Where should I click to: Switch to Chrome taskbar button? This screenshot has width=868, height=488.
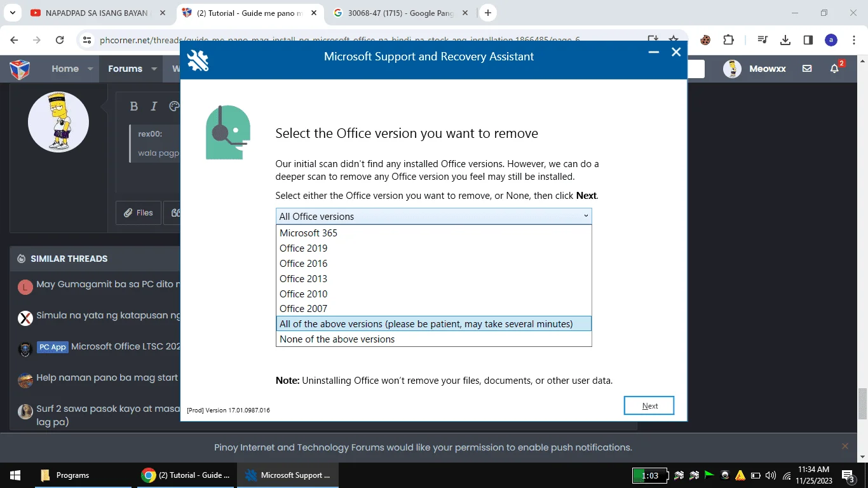tap(186, 475)
